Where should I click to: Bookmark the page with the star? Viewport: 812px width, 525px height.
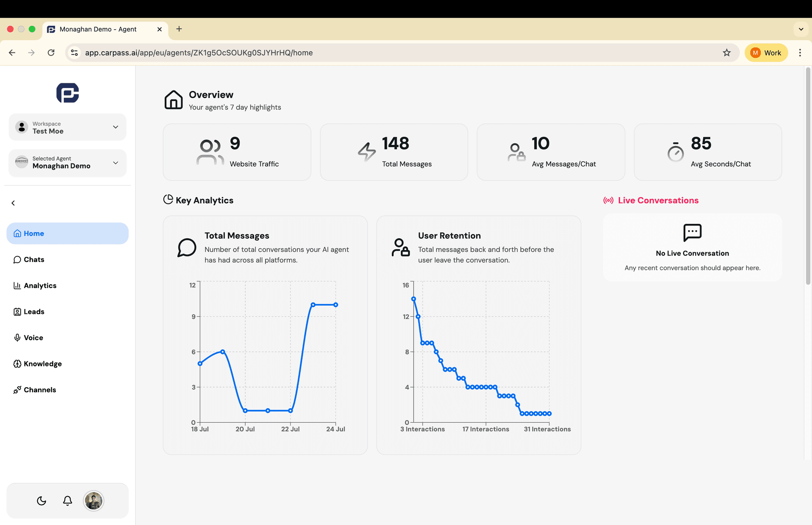click(727, 52)
